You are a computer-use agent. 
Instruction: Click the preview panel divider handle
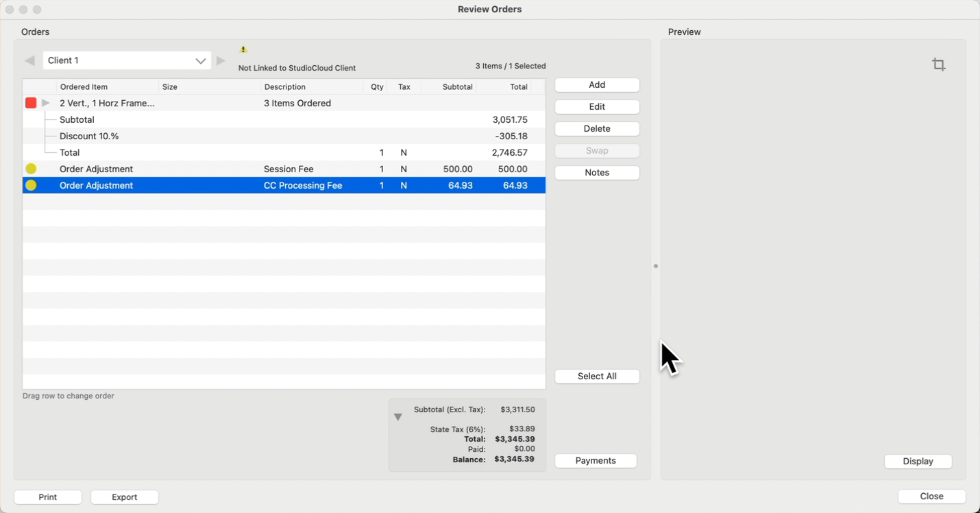656,266
